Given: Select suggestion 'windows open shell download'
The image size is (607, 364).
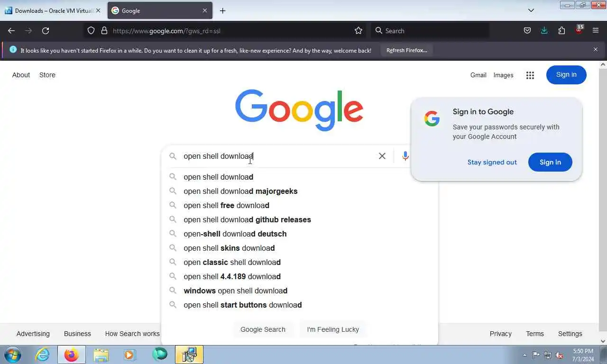Looking at the screenshot, I should (x=300, y=291).
